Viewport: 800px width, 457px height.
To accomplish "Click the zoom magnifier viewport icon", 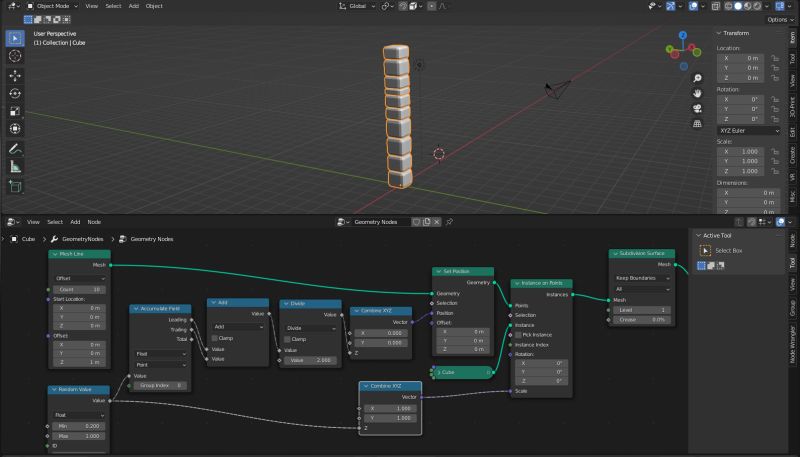I will 697,78.
